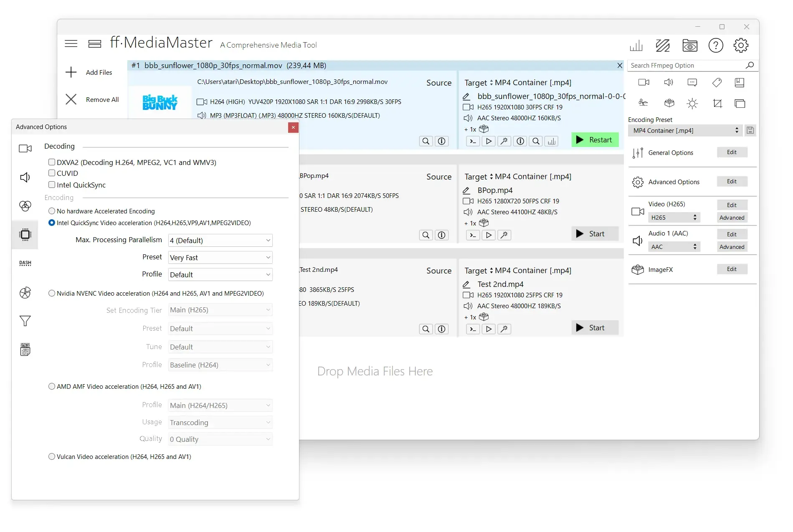
Task: Click Edit next to General Options
Action: point(732,152)
